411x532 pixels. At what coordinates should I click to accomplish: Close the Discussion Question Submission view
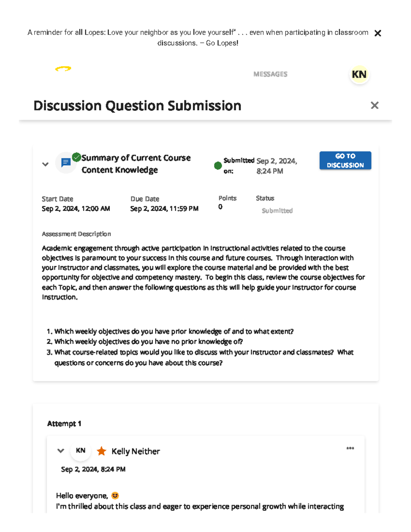point(375,106)
